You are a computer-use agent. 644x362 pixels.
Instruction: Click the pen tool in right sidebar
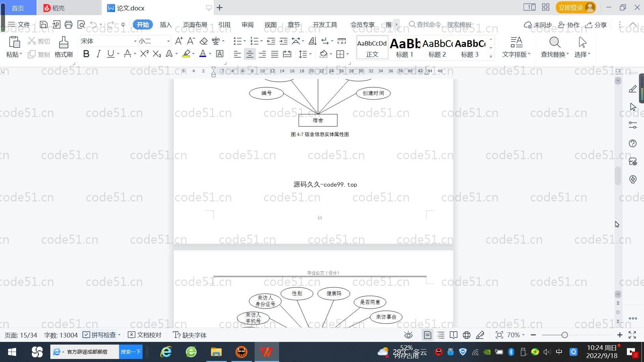(633, 89)
